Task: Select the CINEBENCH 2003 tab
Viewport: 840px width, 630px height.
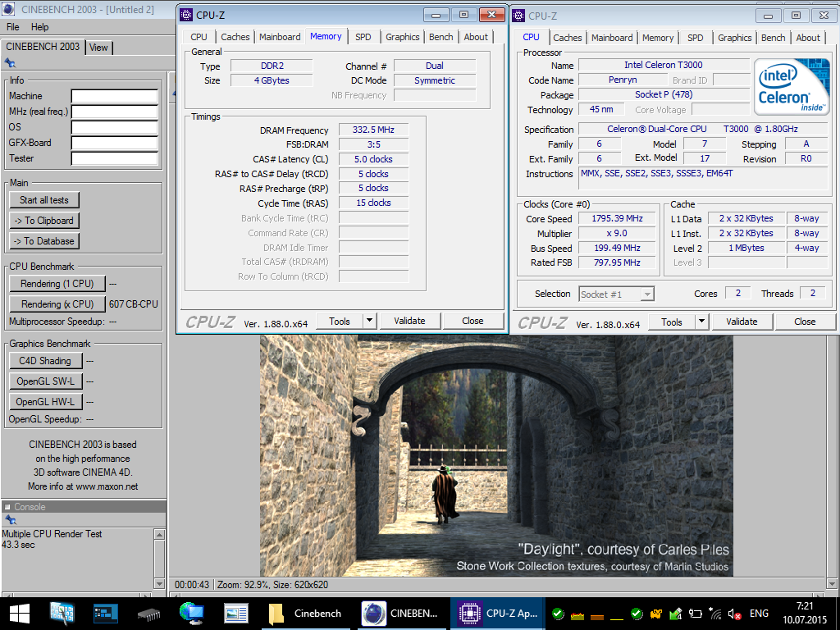Action: tap(43, 47)
